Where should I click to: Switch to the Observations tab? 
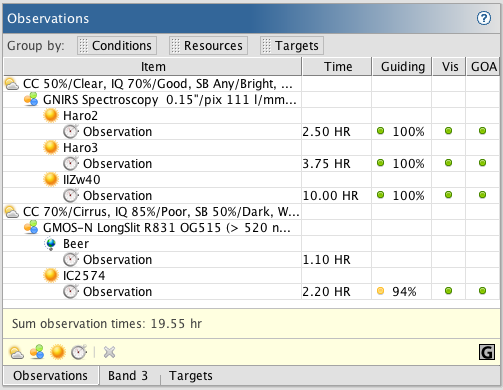[51, 376]
